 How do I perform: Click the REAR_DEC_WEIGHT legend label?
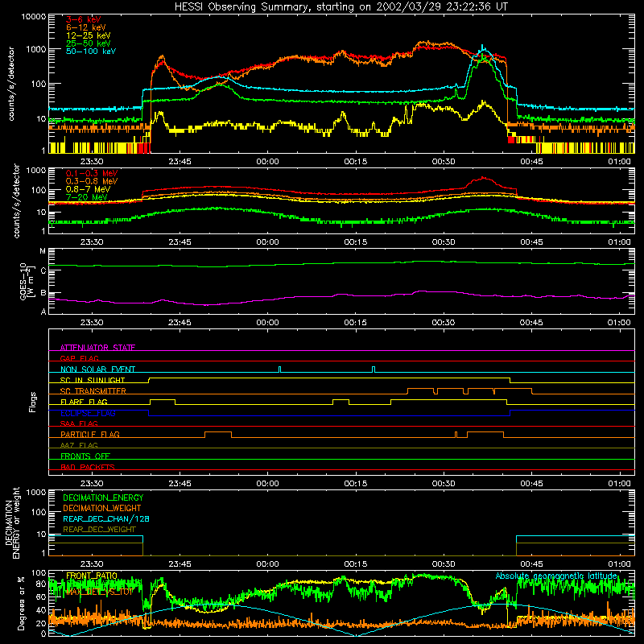(99, 530)
